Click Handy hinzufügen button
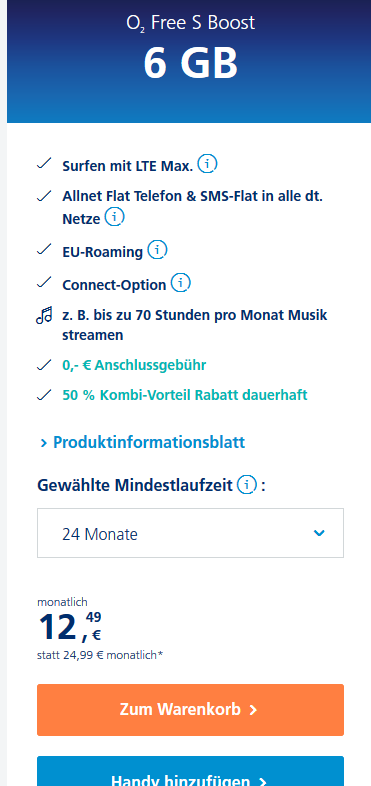The width and height of the screenshot is (371, 786). tap(191, 772)
